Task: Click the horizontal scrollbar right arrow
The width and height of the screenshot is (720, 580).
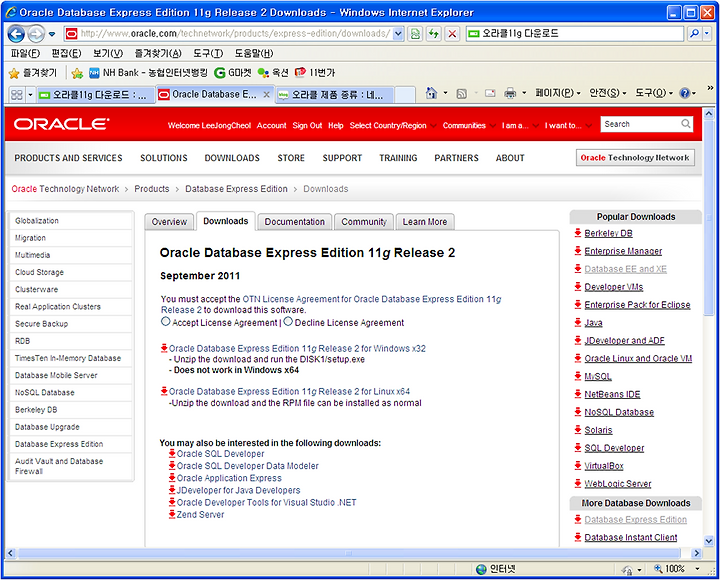Action: pos(697,553)
